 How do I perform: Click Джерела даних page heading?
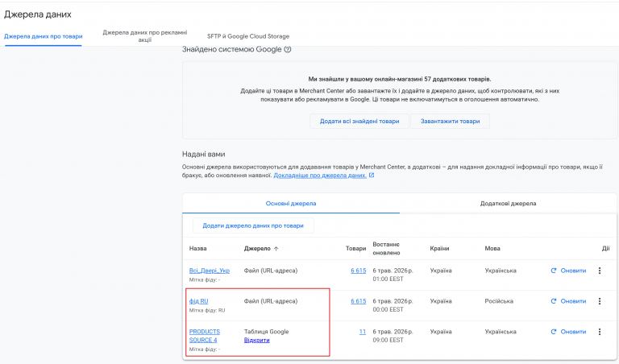tap(38, 14)
